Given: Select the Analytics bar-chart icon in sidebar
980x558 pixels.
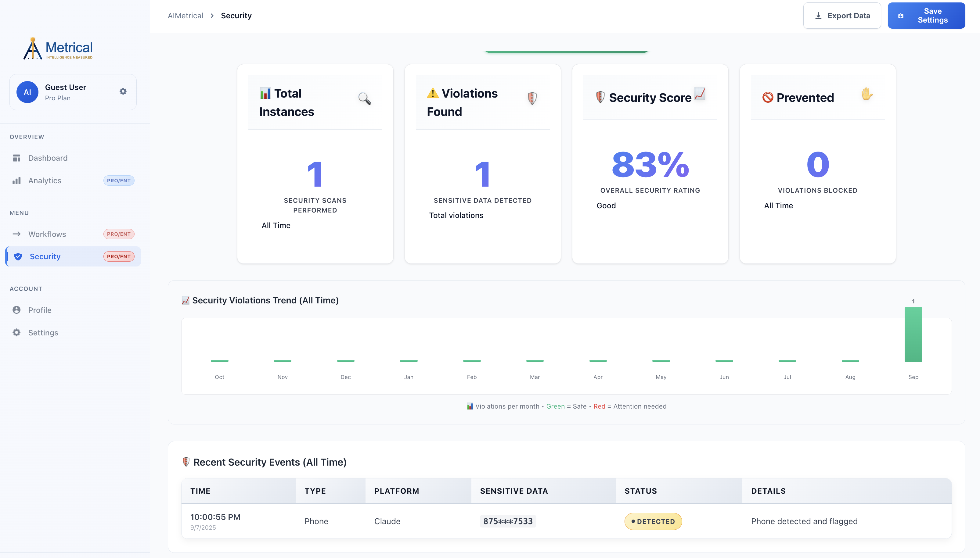Looking at the screenshot, I should coord(17,180).
